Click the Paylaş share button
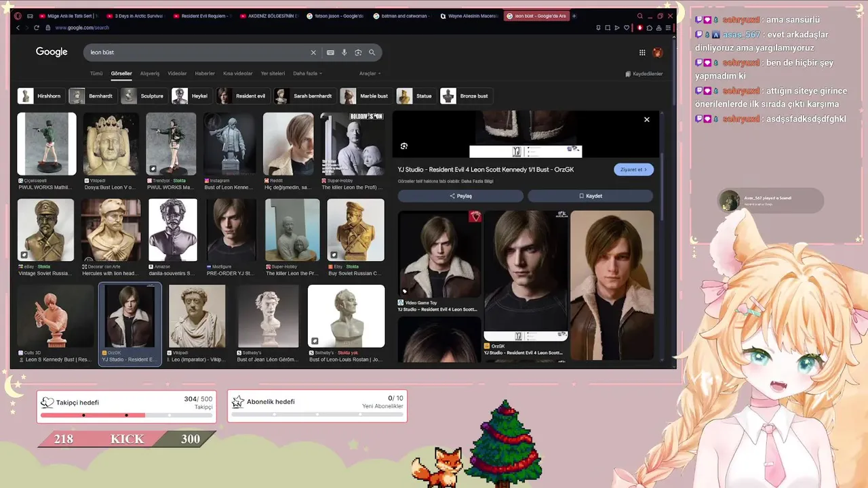The width and height of the screenshot is (868, 488). (x=460, y=196)
